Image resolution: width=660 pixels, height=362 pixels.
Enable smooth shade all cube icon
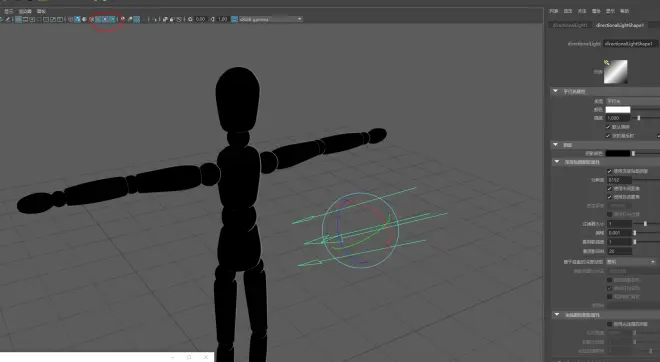click(77, 19)
